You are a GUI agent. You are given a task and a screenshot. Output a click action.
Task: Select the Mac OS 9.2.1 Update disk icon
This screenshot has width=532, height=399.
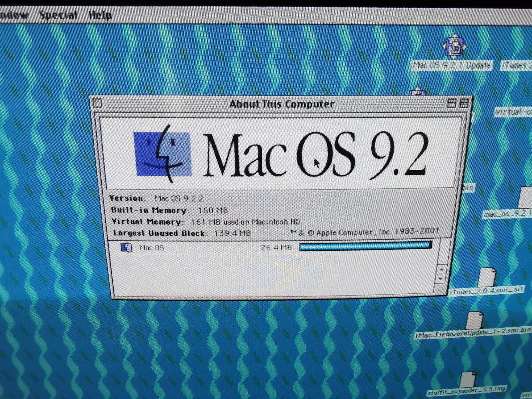[454, 47]
